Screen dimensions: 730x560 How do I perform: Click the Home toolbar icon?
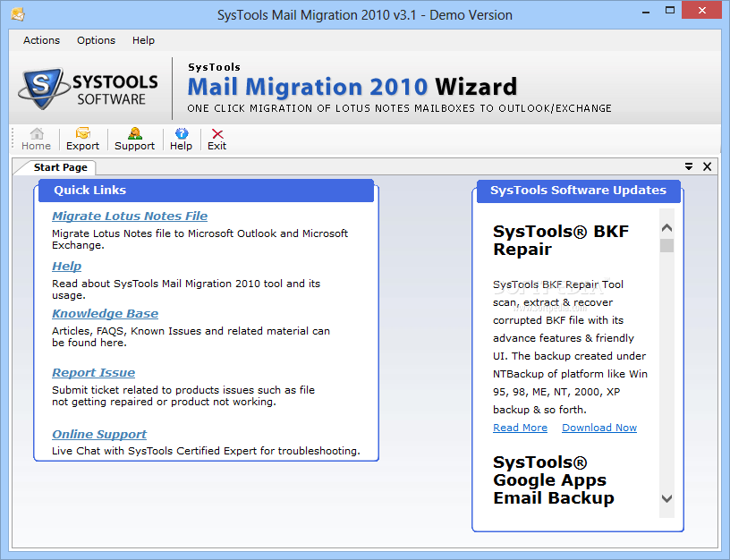pyautogui.click(x=37, y=134)
